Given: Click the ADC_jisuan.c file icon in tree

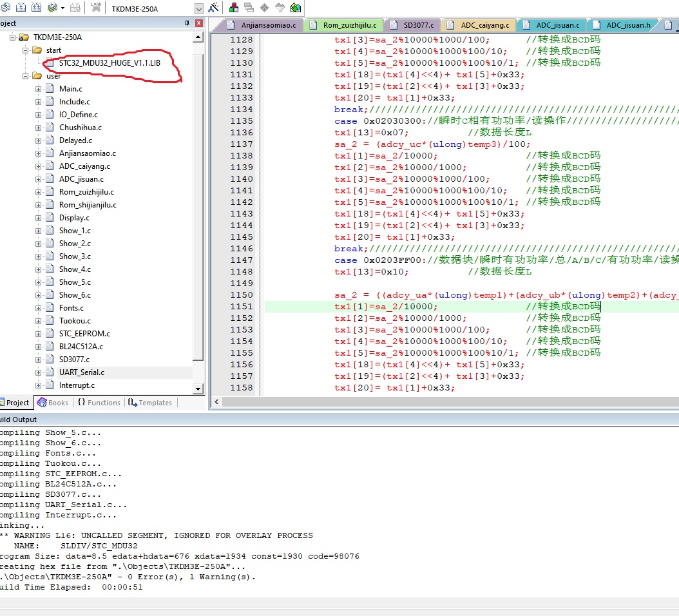Looking at the screenshot, I should point(50,179).
